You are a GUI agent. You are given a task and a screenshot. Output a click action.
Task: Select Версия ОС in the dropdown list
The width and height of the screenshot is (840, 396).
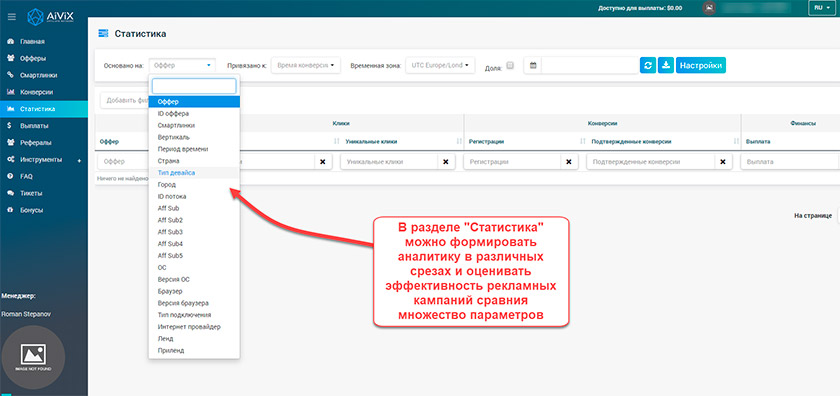pyautogui.click(x=194, y=279)
